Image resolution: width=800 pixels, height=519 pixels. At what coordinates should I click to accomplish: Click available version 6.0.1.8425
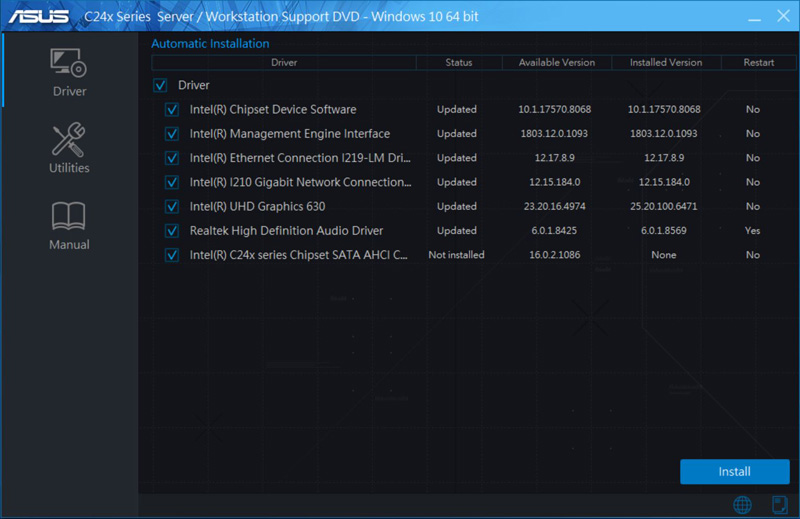tap(555, 231)
